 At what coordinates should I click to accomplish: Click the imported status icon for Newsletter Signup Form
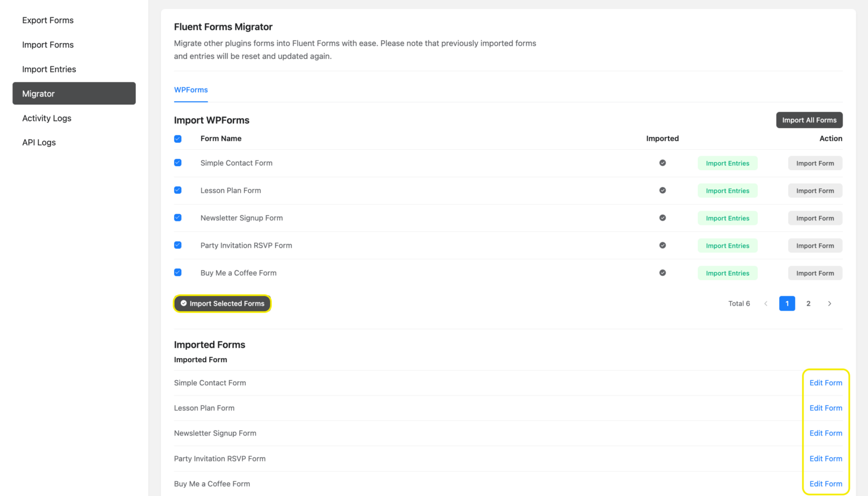pos(662,218)
